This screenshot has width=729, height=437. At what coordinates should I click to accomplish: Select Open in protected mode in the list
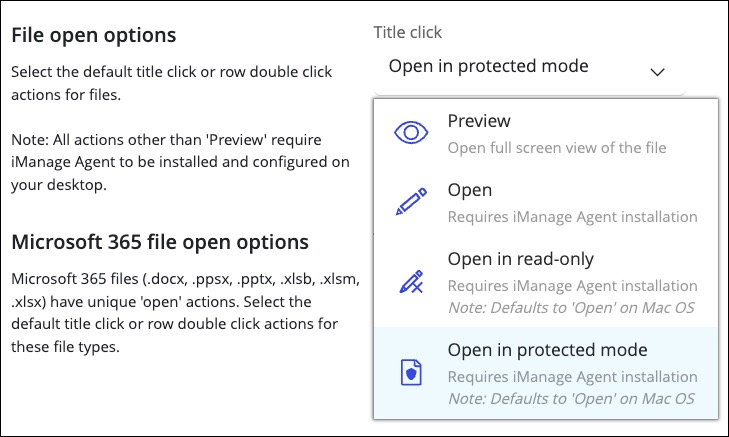tap(547, 350)
